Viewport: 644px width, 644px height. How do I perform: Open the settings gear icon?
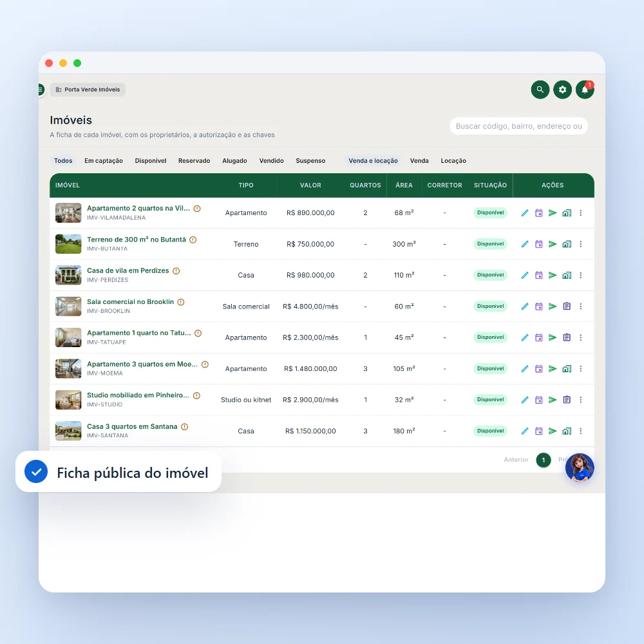[562, 90]
